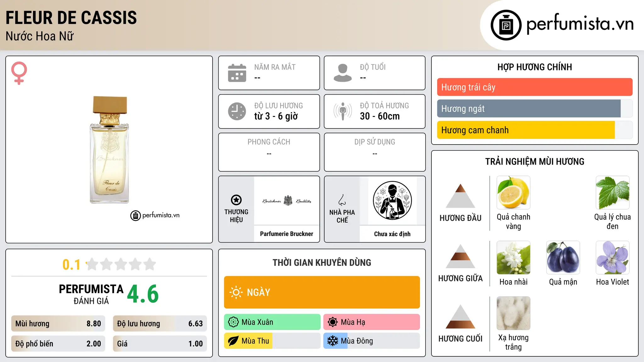Viewport: 644px width, 362px height.
Task: Click the perfumista.vn wordmark in the header
Action: tap(580, 24)
